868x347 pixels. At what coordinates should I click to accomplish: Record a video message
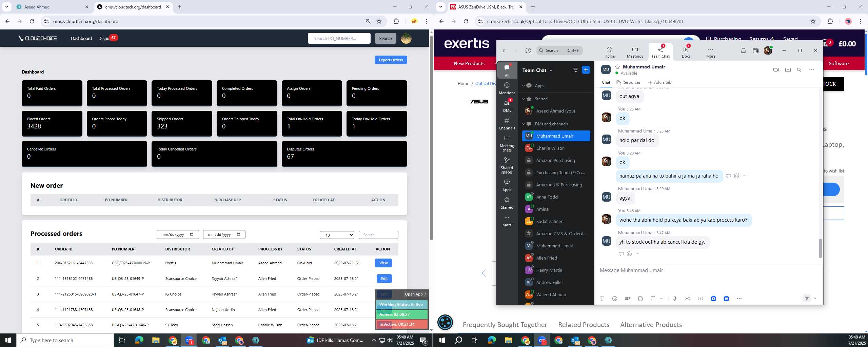687,299
